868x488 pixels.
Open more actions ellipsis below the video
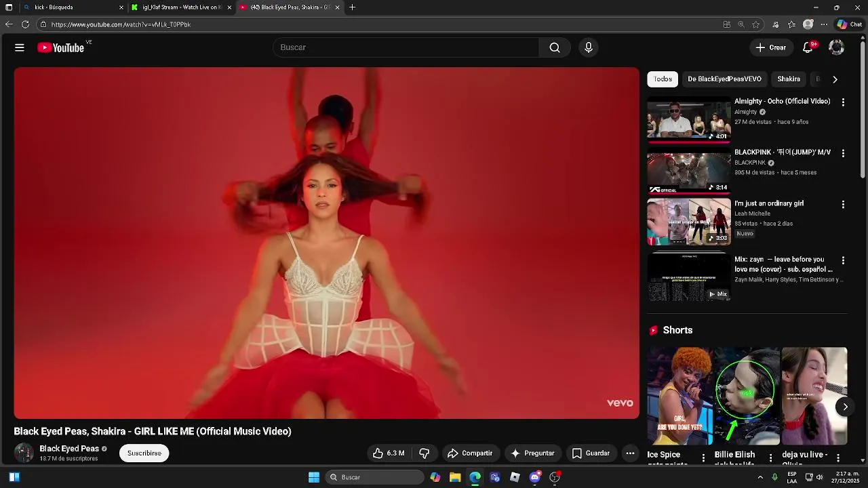(x=630, y=453)
